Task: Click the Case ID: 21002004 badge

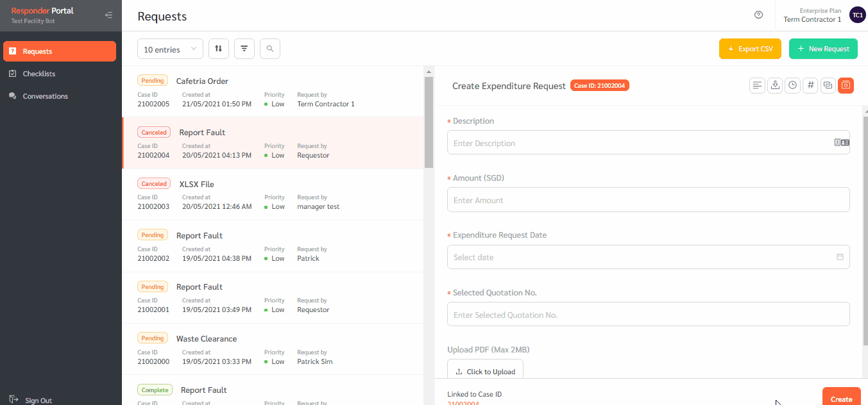Action: pos(600,86)
